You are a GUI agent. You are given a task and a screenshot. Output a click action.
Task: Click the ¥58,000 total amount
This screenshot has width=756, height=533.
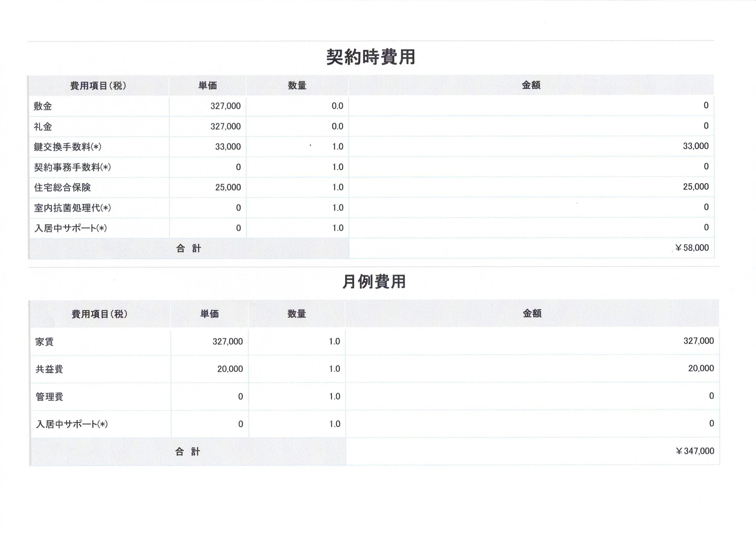[x=691, y=248]
